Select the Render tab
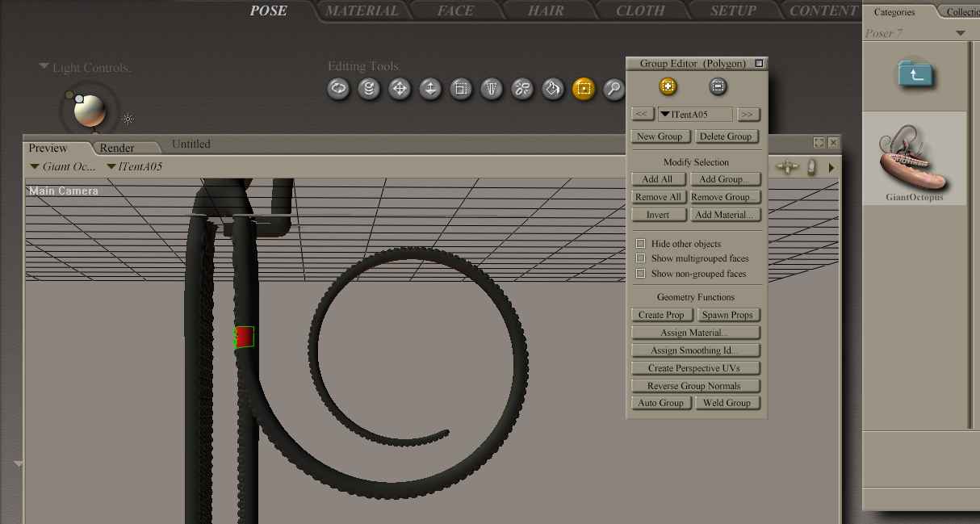 point(117,148)
